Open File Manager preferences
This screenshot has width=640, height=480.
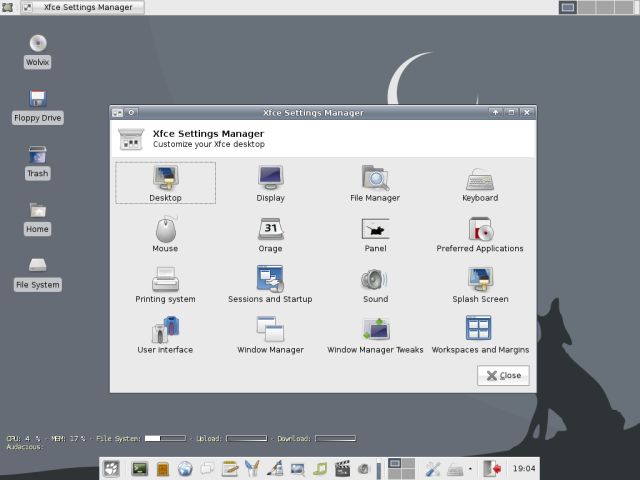tap(375, 181)
